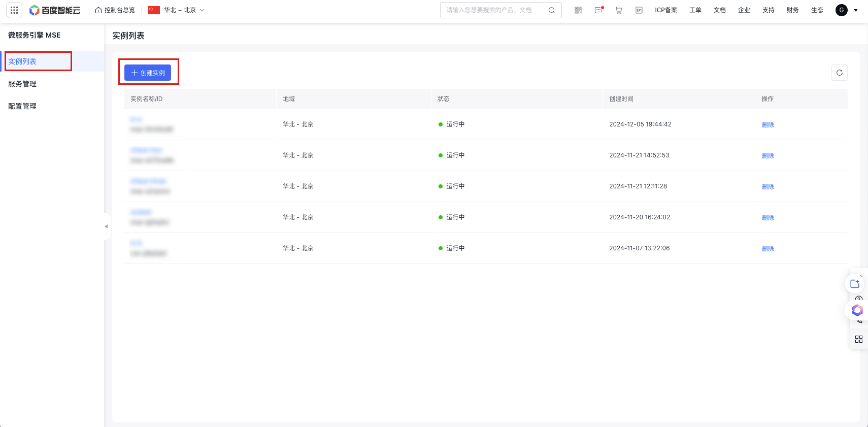Viewport: 868px width, 427px height.
Task: Open the 华北 - 北京 region dropdown
Action: (176, 10)
